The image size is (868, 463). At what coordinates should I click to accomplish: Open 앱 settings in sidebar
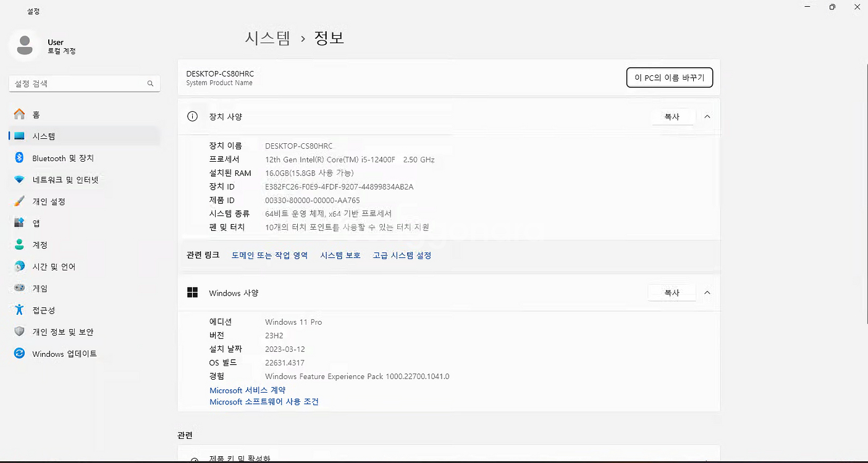[85, 223]
